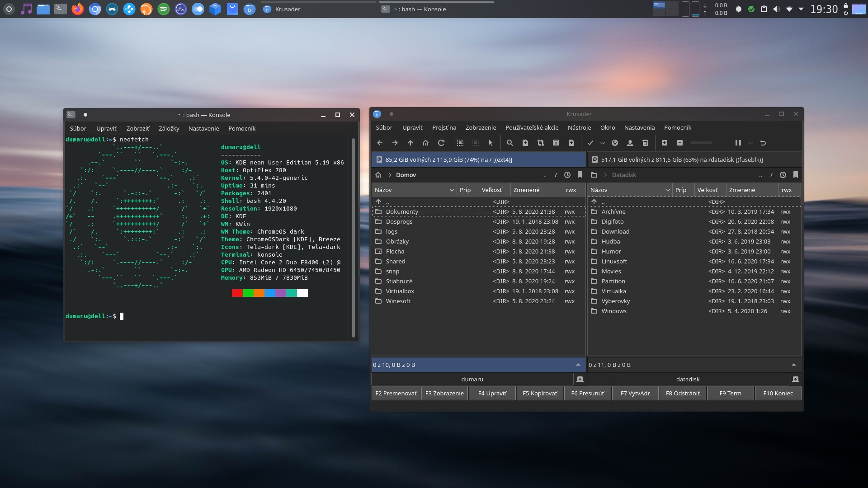Click the F7 VytvAdr button
The image size is (868, 488).
coord(635,393)
